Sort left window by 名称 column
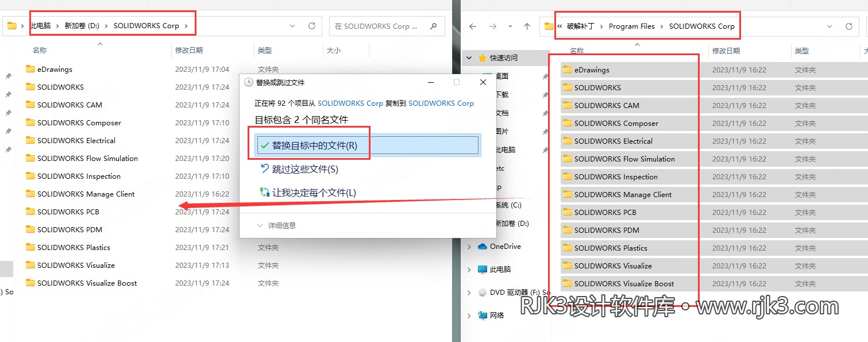 [x=40, y=51]
